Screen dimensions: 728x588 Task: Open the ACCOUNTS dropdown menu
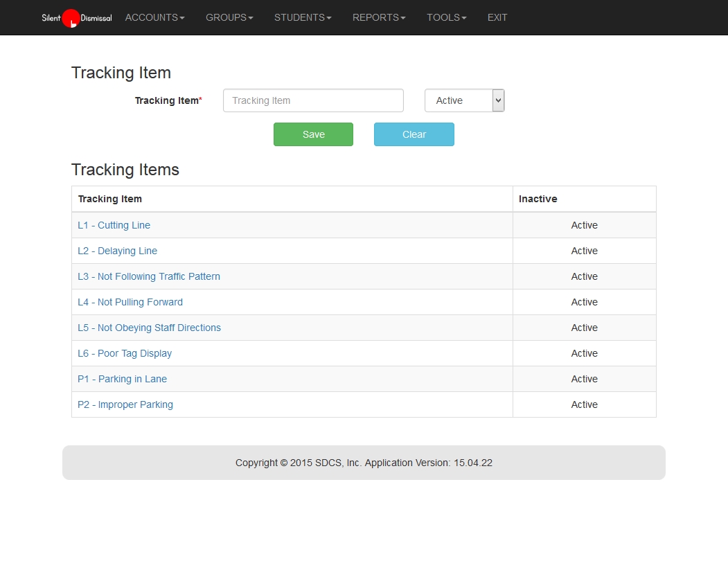click(x=154, y=17)
